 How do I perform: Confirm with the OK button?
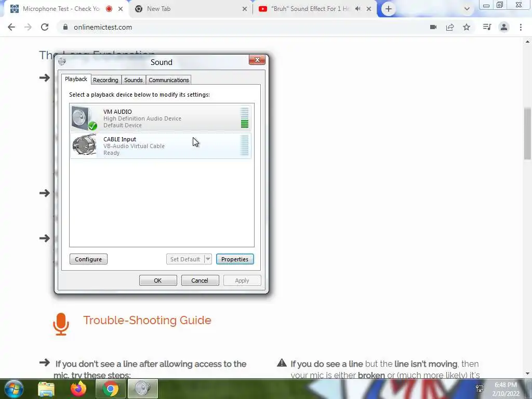point(158,281)
